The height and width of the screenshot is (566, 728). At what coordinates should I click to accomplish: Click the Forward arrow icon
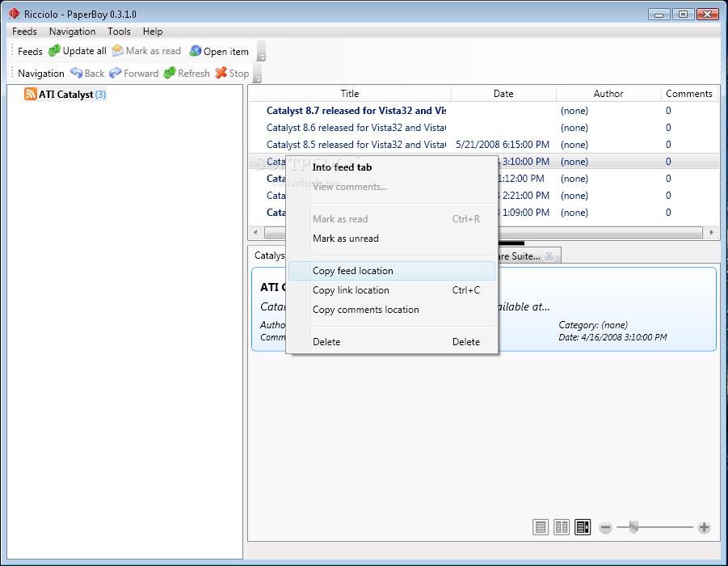116,73
